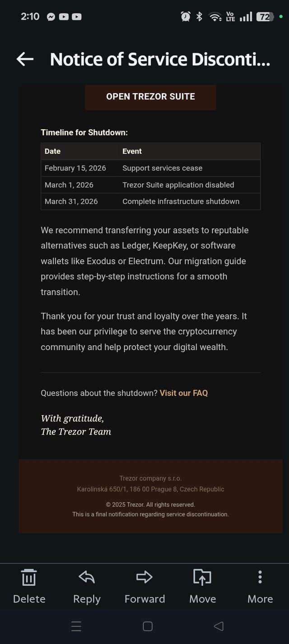The width and height of the screenshot is (289, 644).
Task: Tap the Reply arrow icon
Action: (x=87, y=577)
